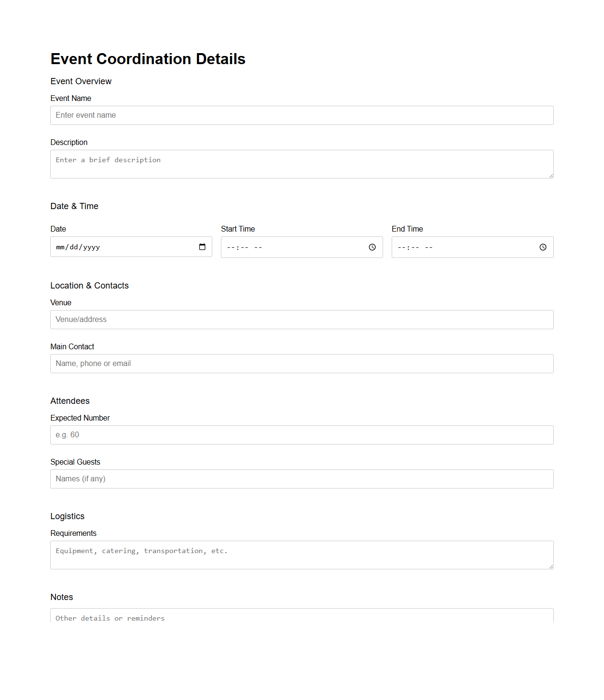This screenshot has height=700, width=604.
Task: Click the End Time input box
Action: [x=459, y=247]
